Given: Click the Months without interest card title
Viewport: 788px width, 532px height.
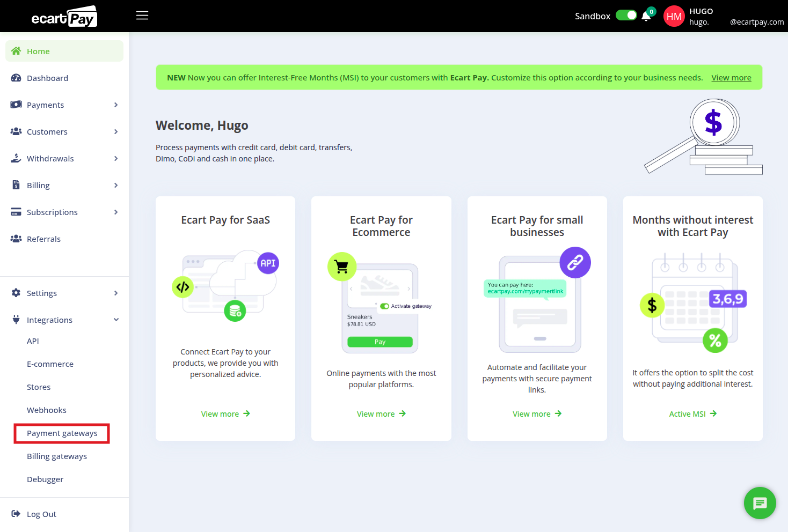Looking at the screenshot, I should (x=692, y=226).
